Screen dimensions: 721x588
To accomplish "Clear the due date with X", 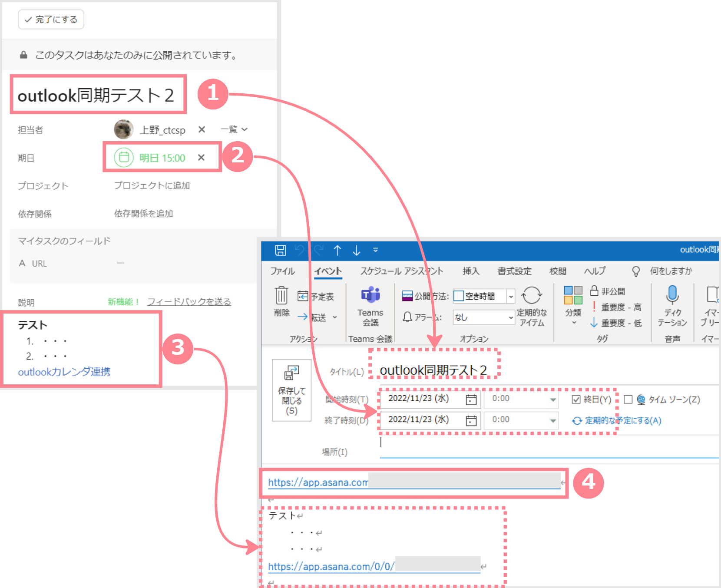I will pos(201,157).
